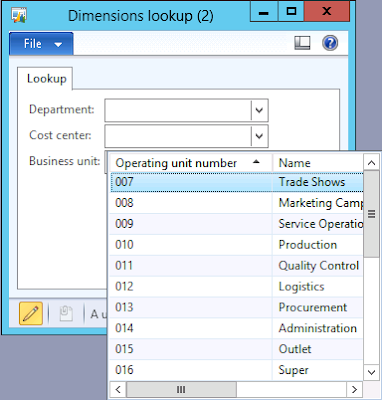Click the yellow pencil edit icon

coord(31,313)
